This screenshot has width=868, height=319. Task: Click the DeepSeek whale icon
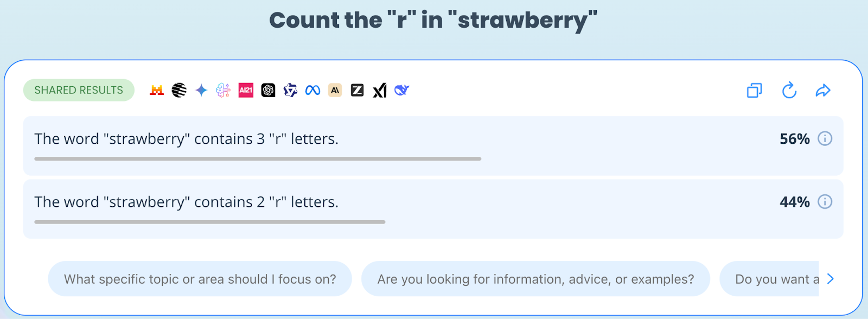[401, 91]
